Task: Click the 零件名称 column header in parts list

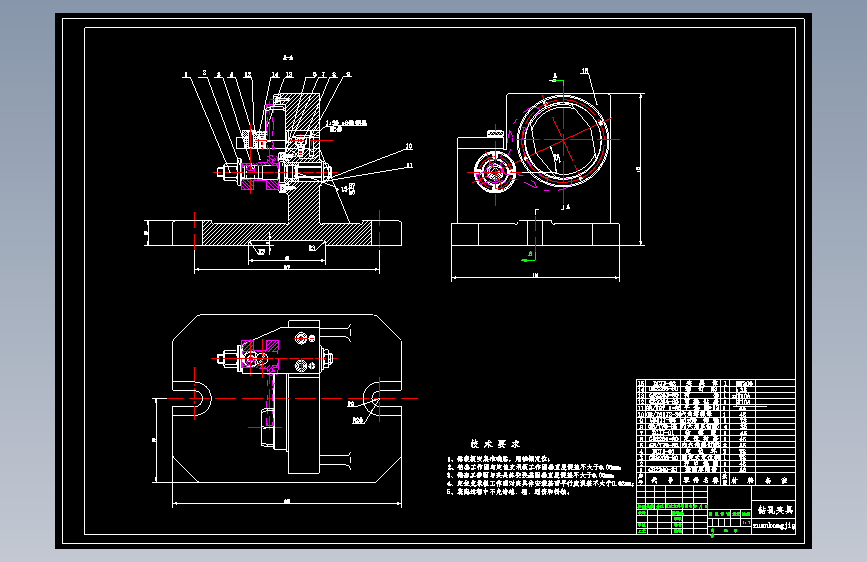Action: pos(700,480)
